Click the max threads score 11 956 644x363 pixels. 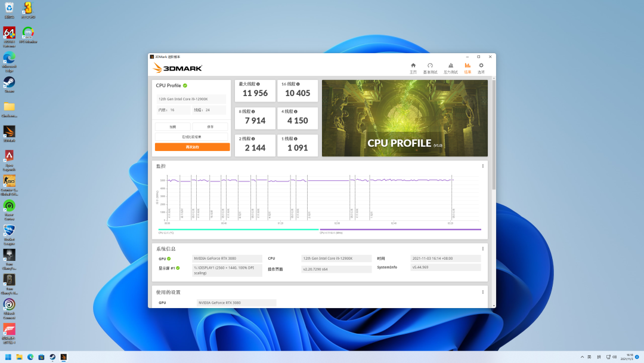(x=255, y=93)
